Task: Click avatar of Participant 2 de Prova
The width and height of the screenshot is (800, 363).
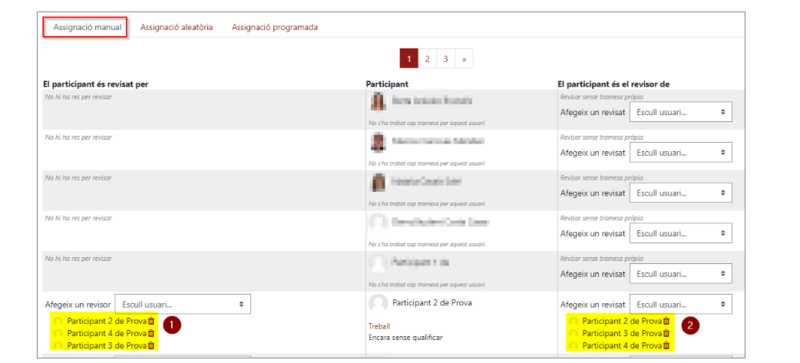Action: [x=378, y=303]
